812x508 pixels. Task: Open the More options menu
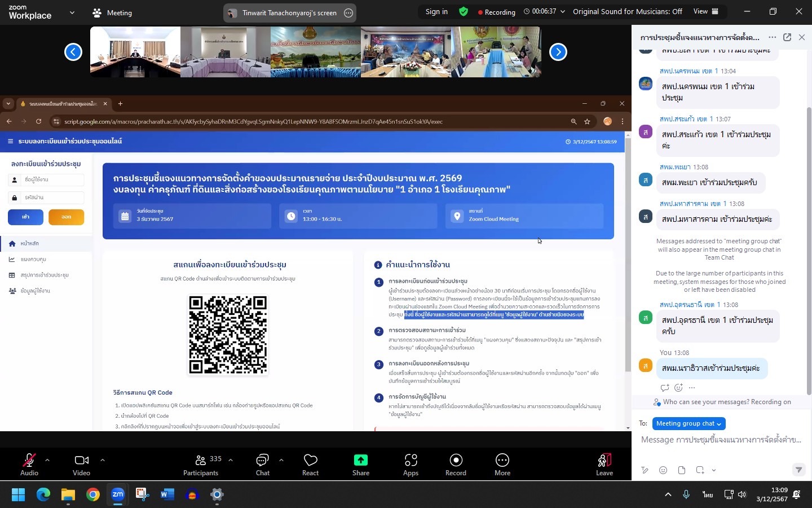coord(502,464)
